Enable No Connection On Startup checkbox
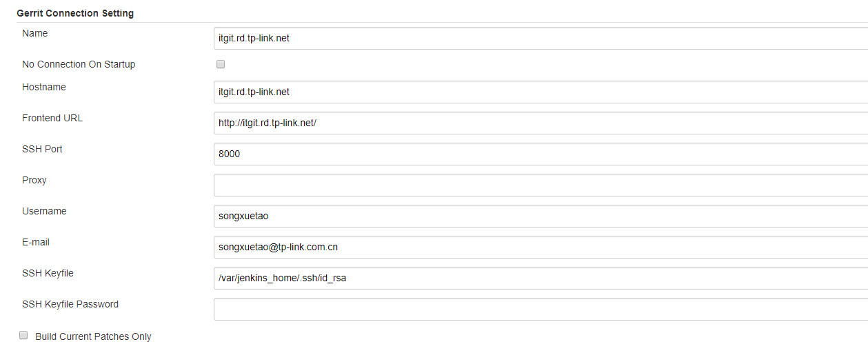The width and height of the screenshot is (868, 364). pos(221,64)
